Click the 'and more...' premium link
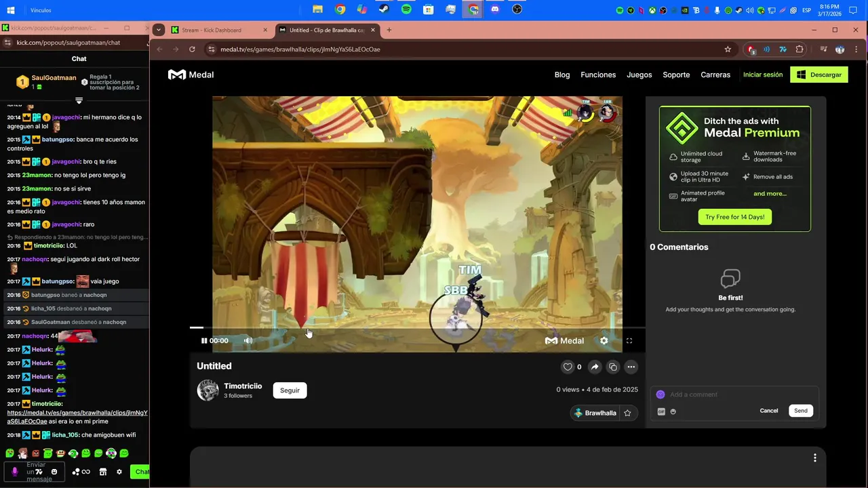 click(x=770, y=194)
